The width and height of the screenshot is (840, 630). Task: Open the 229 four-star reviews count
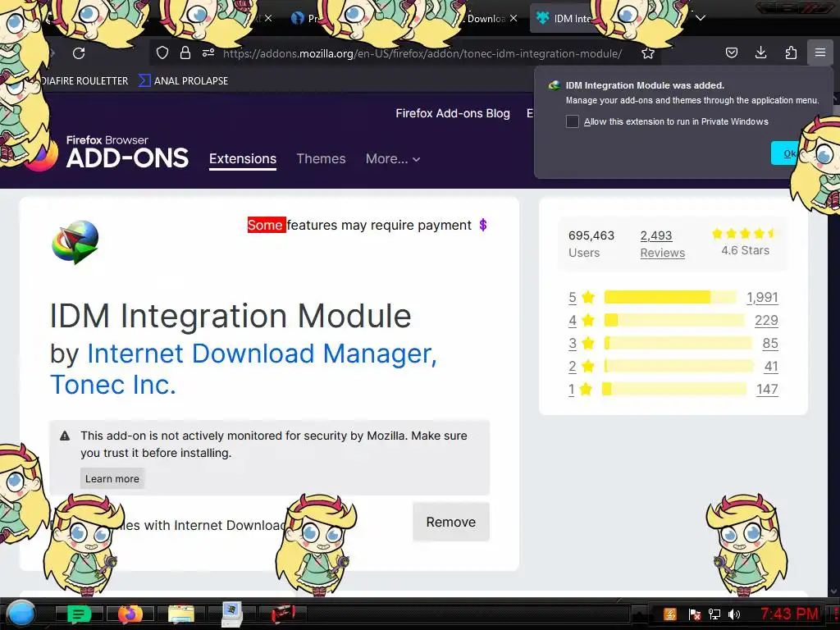[766, 321]
